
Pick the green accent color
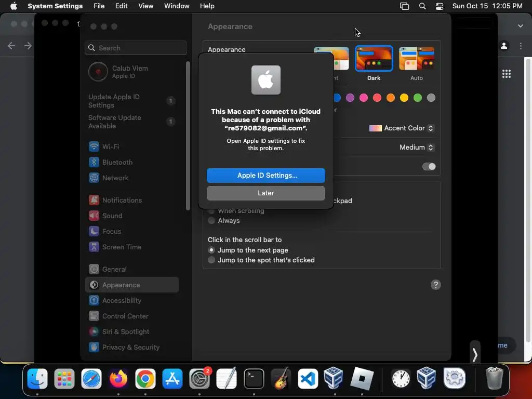click(x=417, y=98)
